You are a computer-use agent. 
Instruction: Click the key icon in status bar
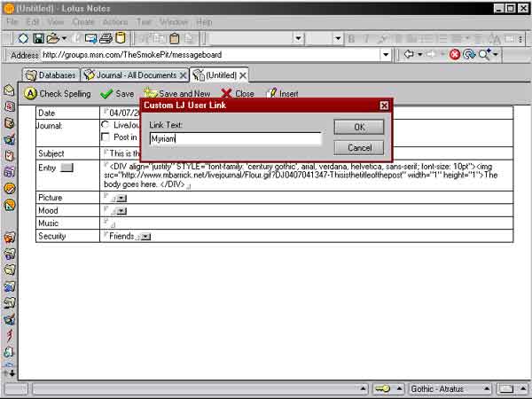pos(382,389)
